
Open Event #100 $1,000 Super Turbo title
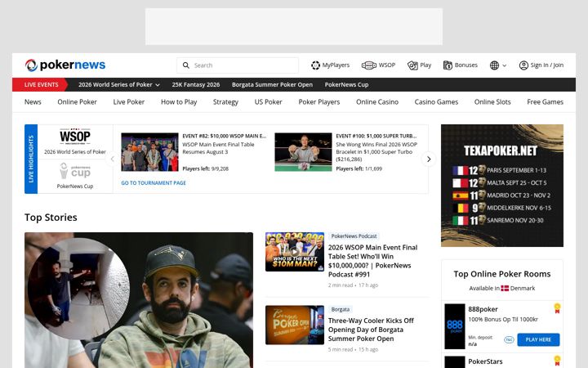click(376, 136)
